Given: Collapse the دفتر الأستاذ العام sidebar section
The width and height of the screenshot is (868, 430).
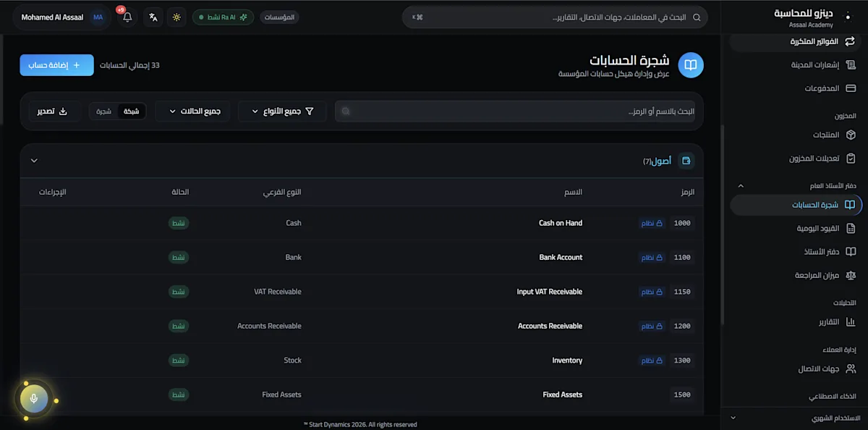Looking at the screenshot, I should coord(741,186).
